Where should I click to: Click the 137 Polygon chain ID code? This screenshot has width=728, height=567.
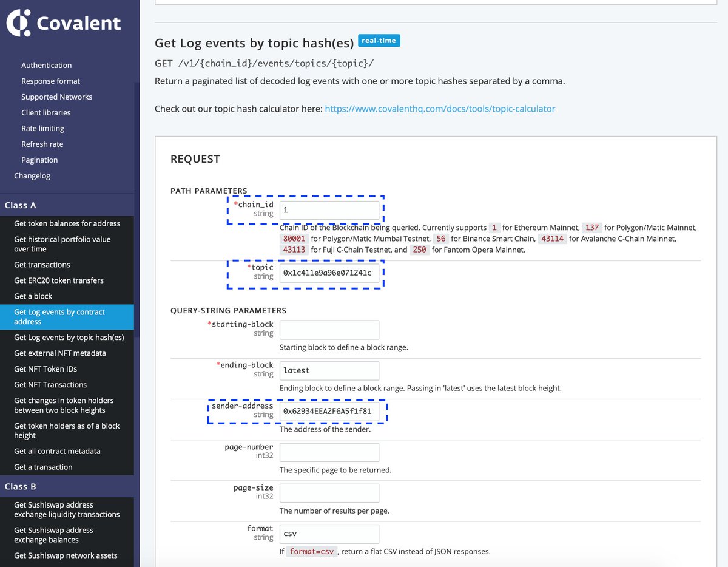point(592,228)
